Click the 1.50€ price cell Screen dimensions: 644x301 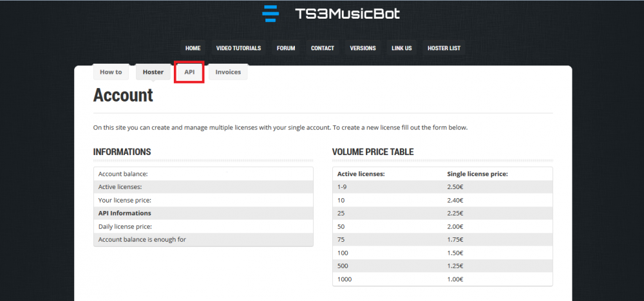pyautogui.click(x=455, y=253)
